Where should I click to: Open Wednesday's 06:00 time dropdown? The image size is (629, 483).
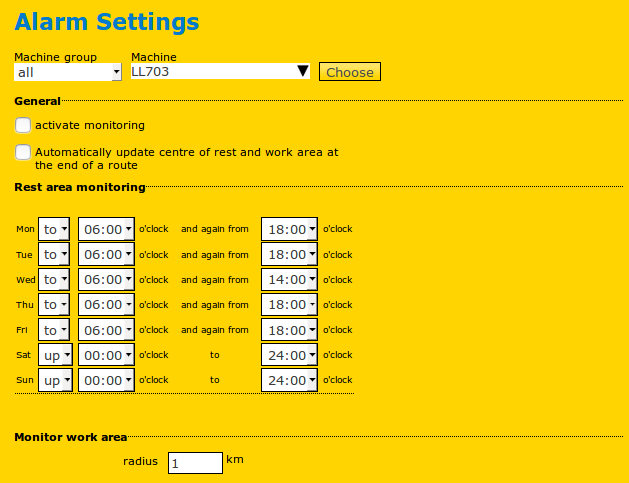(x=106, y=279)
